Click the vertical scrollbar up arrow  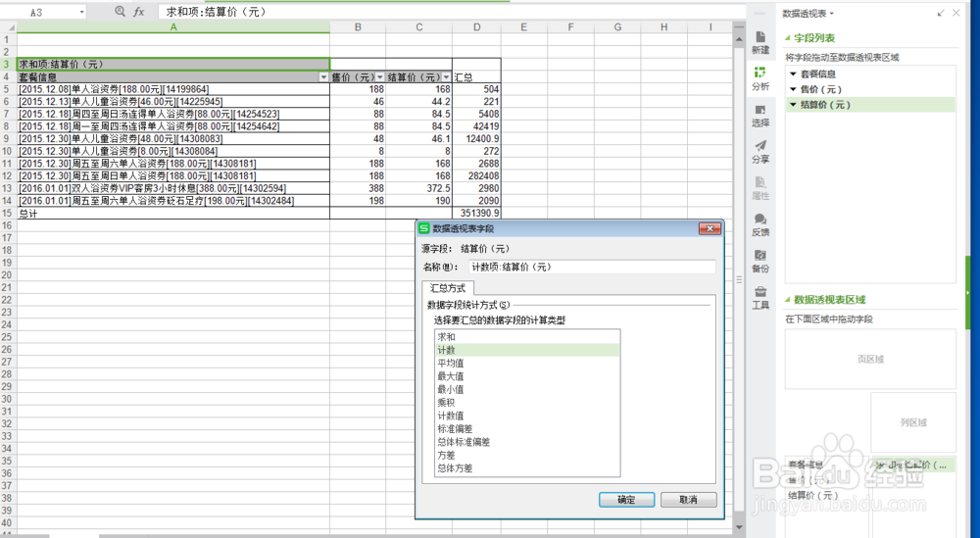[x=739, y=39]
